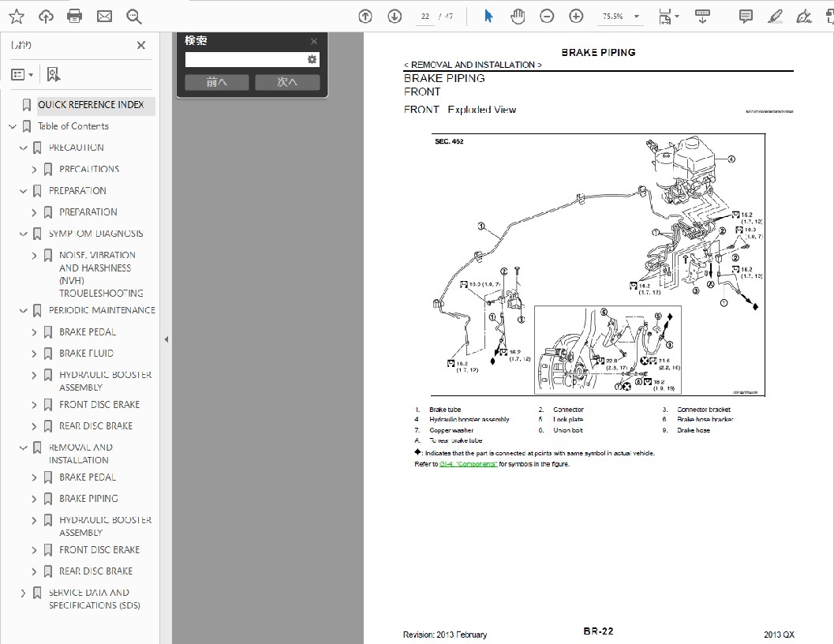Screen dimensions: 834x644
Task: Click the 前へ previous result button
Action: (216, 82)
